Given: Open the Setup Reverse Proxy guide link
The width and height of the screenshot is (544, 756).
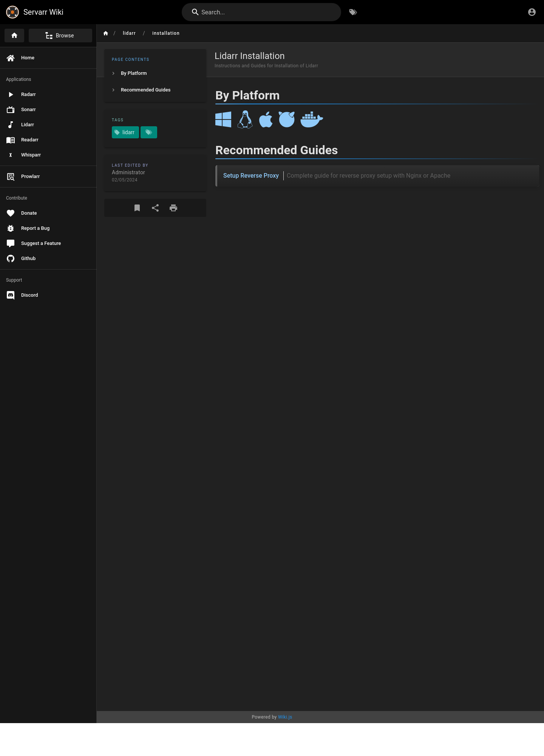Looking at the screenshot, I should pyautogui.click(x=251, y=175).
